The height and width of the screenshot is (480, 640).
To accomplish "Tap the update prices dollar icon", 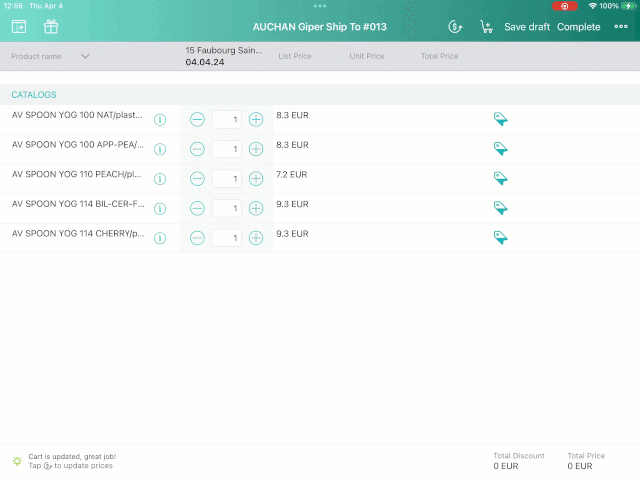I will (455, 27).
